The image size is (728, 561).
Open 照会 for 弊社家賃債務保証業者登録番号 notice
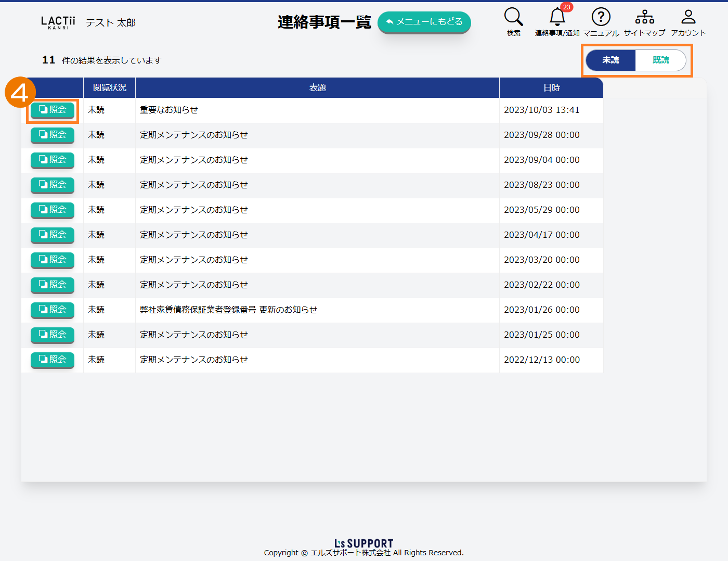coord(53,310)
